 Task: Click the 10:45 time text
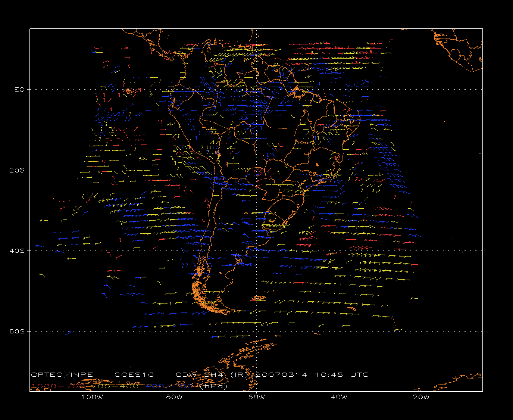point(329,375)
